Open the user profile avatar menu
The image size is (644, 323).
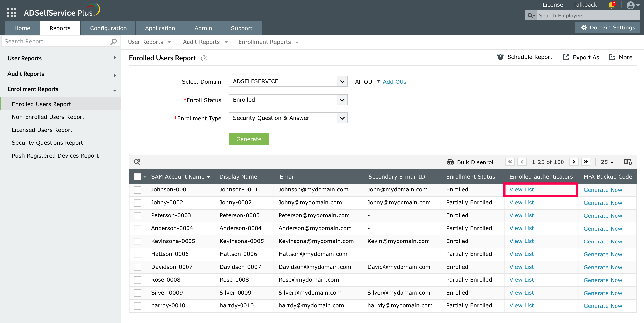click(633, 5)
